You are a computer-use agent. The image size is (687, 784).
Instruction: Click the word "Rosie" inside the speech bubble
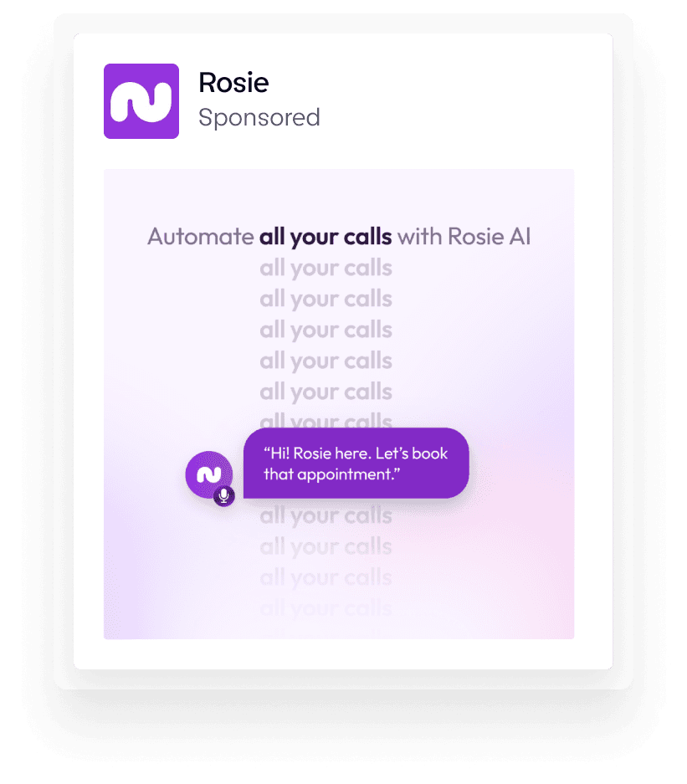312,453
